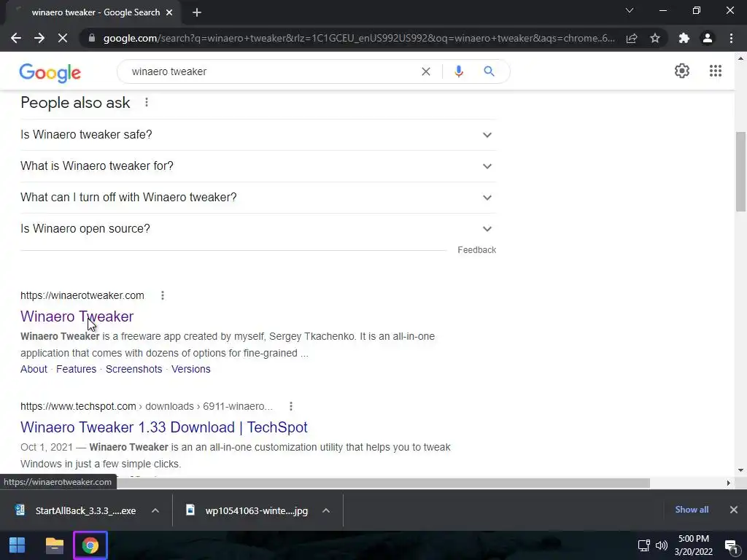Viewport: 747px width, 560px height.
Task: Open the Windows Start menu
Action: click(x=18, y=545)
